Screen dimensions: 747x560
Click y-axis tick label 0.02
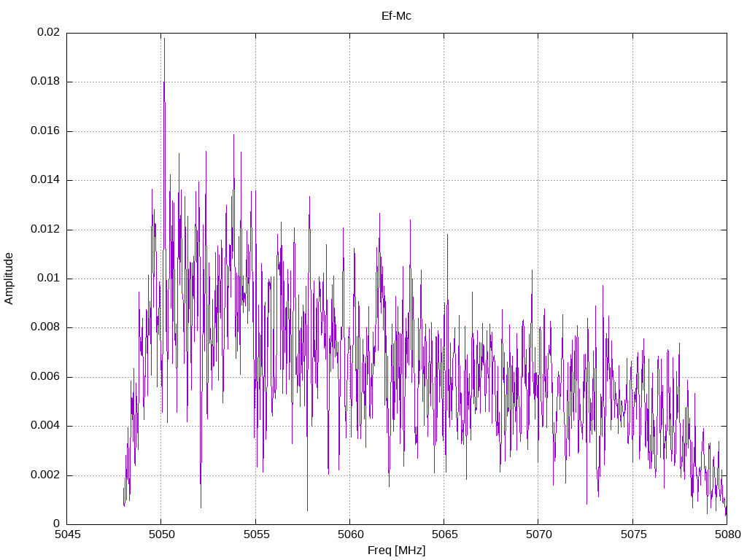49,32
